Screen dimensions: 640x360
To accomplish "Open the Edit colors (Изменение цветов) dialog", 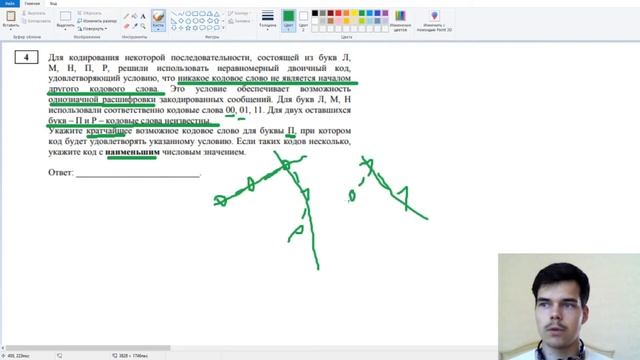I will coord(400,21).
